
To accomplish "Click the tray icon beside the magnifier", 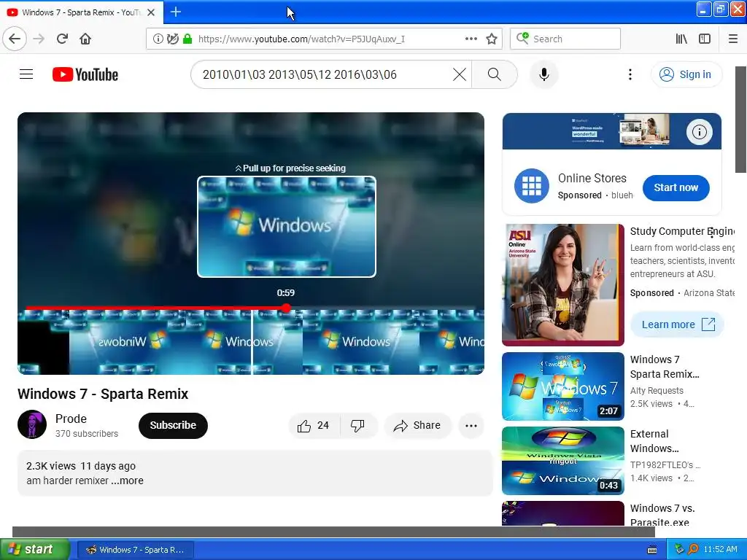I will [679, 550].
